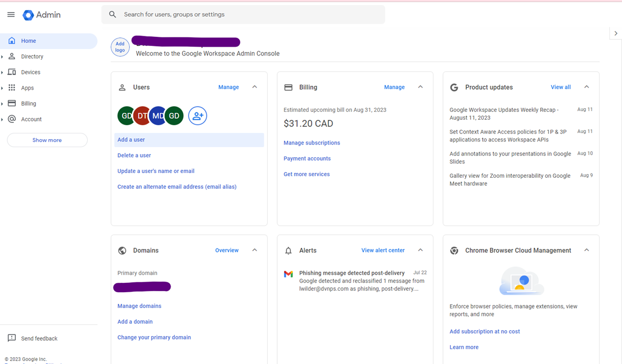Image resolution: width=622 pixels, height=364 pixels.
Task: Open the Manage subscriptions link
Action: tap(312, 143)
